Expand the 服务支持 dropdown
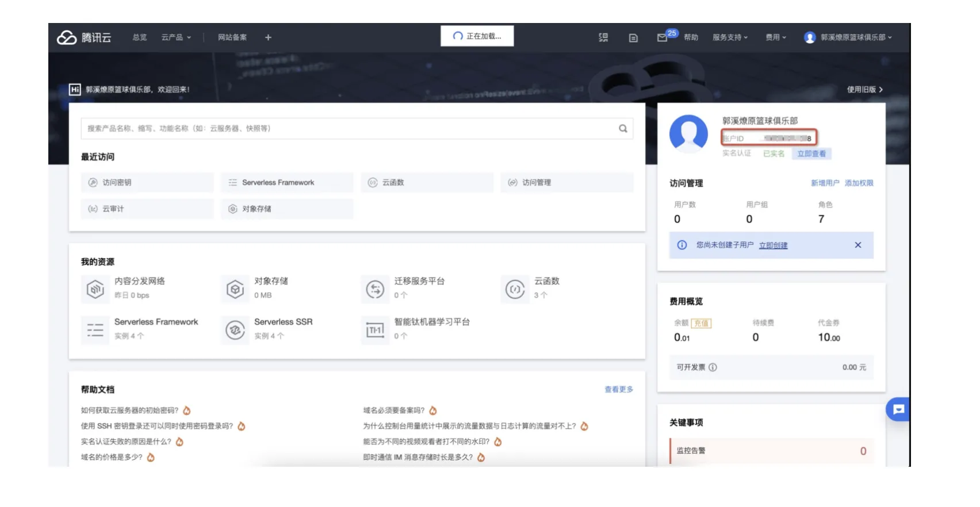Screen dimensions: 980x507 [730, 37]
